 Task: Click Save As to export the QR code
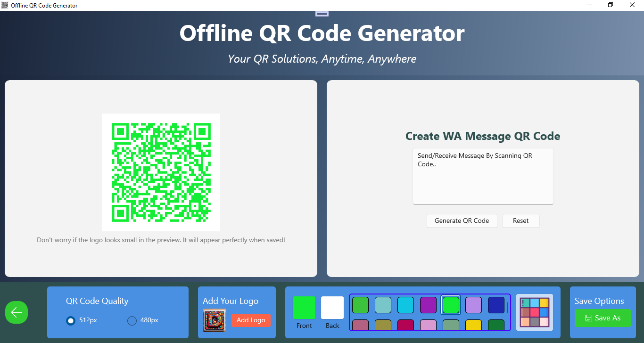(603, 318)
